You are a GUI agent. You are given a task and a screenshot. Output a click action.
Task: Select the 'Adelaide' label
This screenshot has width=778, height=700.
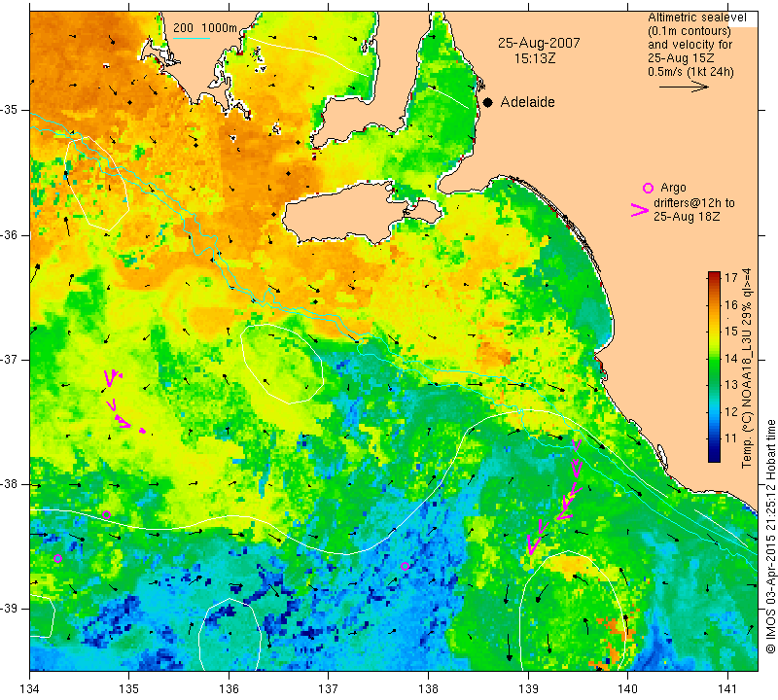[x=527, y=102]
